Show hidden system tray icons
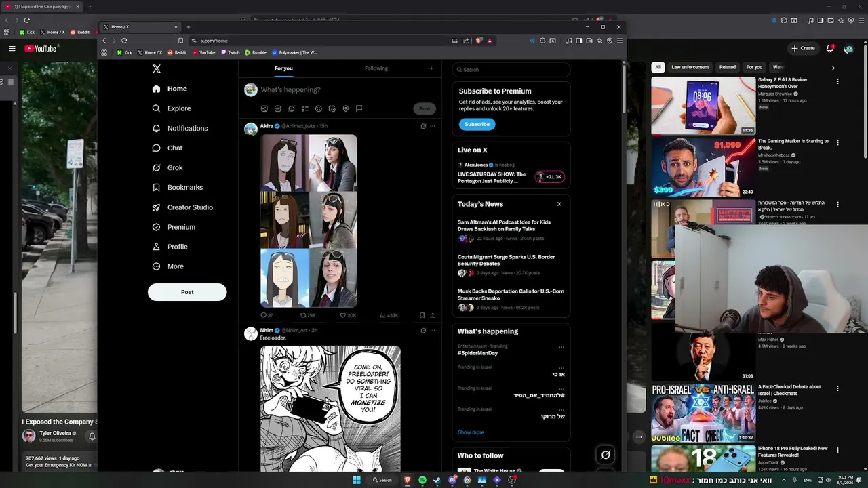Screen dimensions: 868x488 pos(785,480)
